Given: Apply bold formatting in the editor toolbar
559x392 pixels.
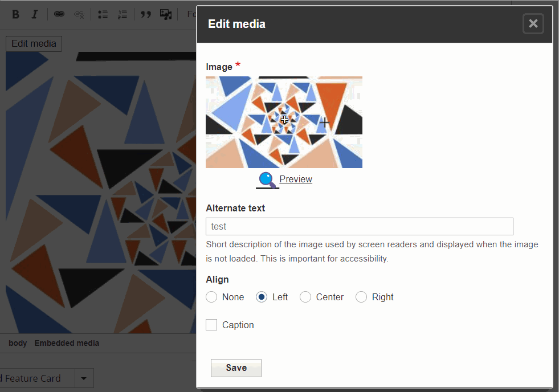Looking at the screenshot, I should coord(15,14).
